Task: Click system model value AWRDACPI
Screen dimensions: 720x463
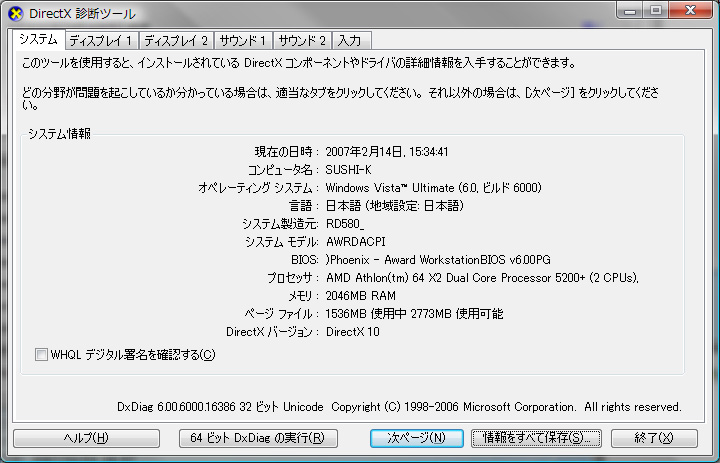Action: [355, 242]
